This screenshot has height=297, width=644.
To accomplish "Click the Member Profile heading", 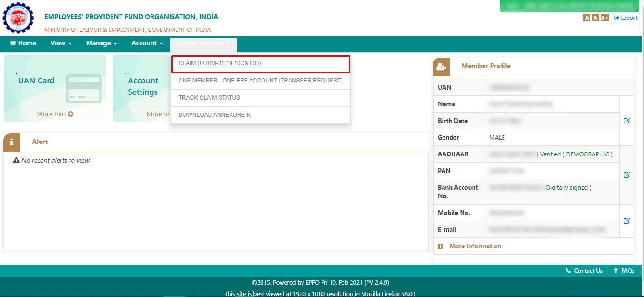I will click(486, 66).
